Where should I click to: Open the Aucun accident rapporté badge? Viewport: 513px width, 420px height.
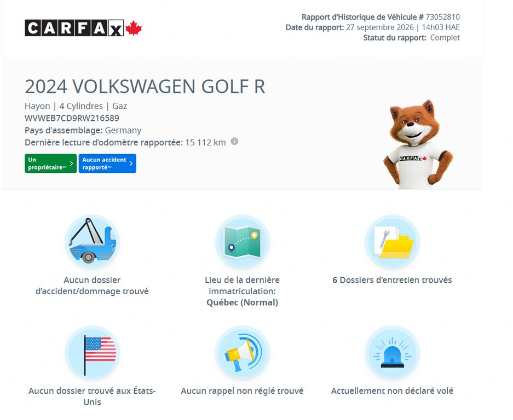(x=107, y=164)
